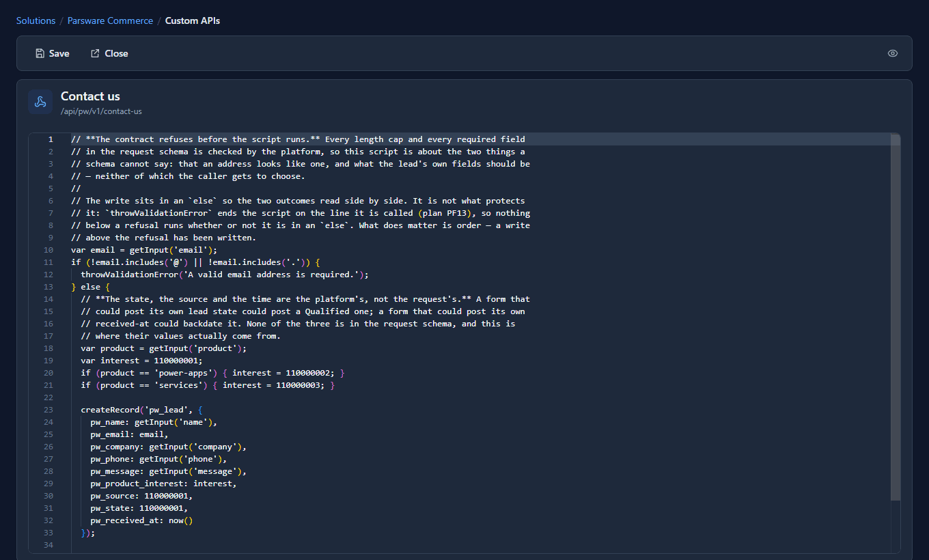Click the "pw_received_at: now()" line
Image resolution: width=929 pixels, height=560 pixels.
(x=141, y=520)
